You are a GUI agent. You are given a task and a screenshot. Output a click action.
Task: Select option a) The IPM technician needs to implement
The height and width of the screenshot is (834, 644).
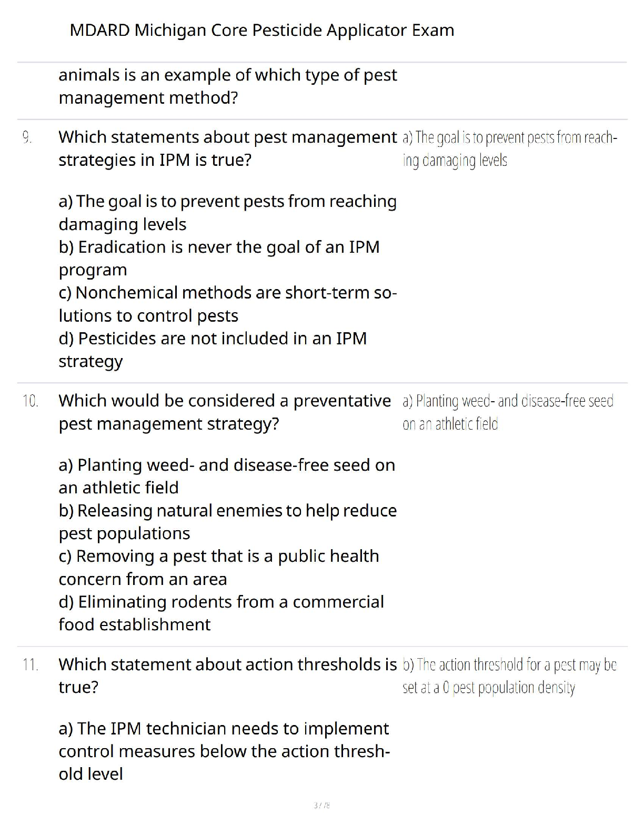(224, 751)
